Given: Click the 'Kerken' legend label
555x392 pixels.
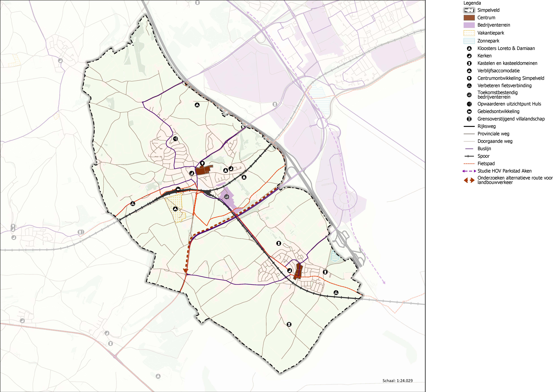Looking at the screenshot, I should 484,56.
